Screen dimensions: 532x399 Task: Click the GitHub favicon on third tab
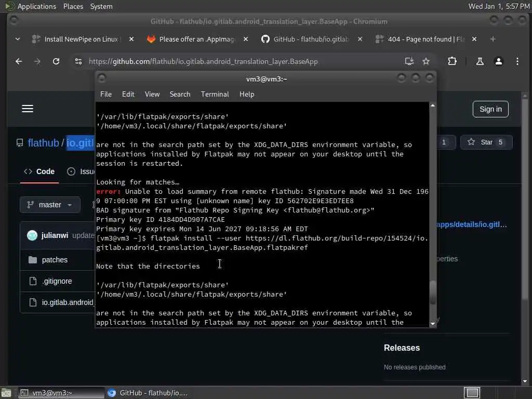pyautogui.click(x=265, y=39)
